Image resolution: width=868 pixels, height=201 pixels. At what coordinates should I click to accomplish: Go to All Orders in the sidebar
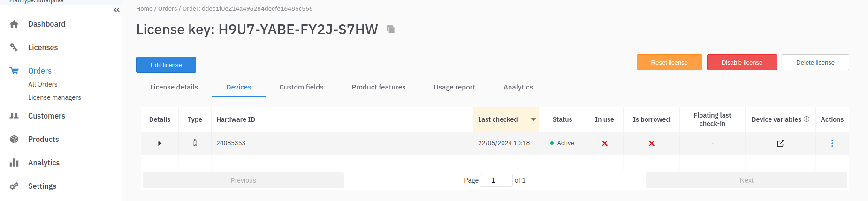click(x=43, y=84)
